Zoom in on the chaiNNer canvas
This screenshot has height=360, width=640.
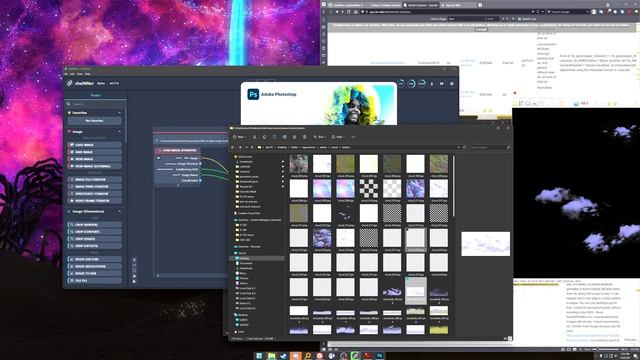coord(134,260)
